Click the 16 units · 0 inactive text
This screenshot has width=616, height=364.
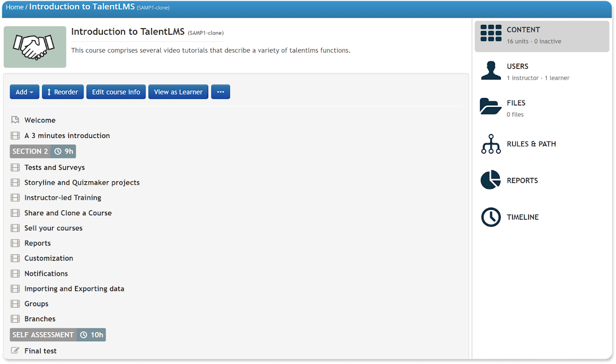[534, 41]
